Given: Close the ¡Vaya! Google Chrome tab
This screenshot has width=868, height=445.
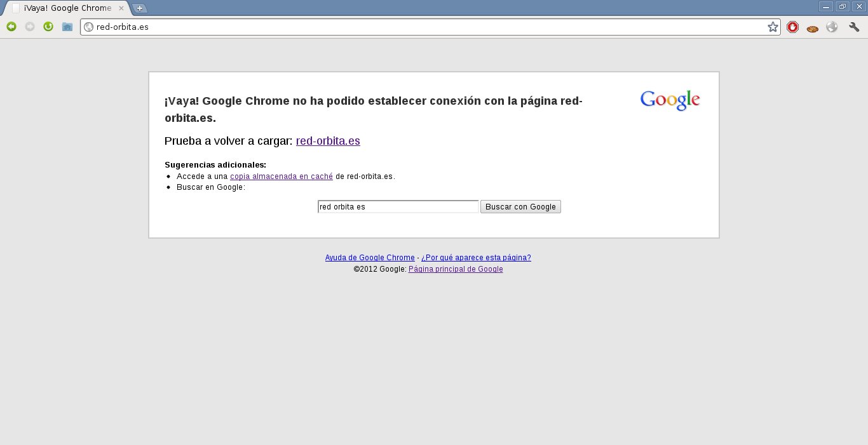Looking at the screenshot, I should click(x=121, y=8).
